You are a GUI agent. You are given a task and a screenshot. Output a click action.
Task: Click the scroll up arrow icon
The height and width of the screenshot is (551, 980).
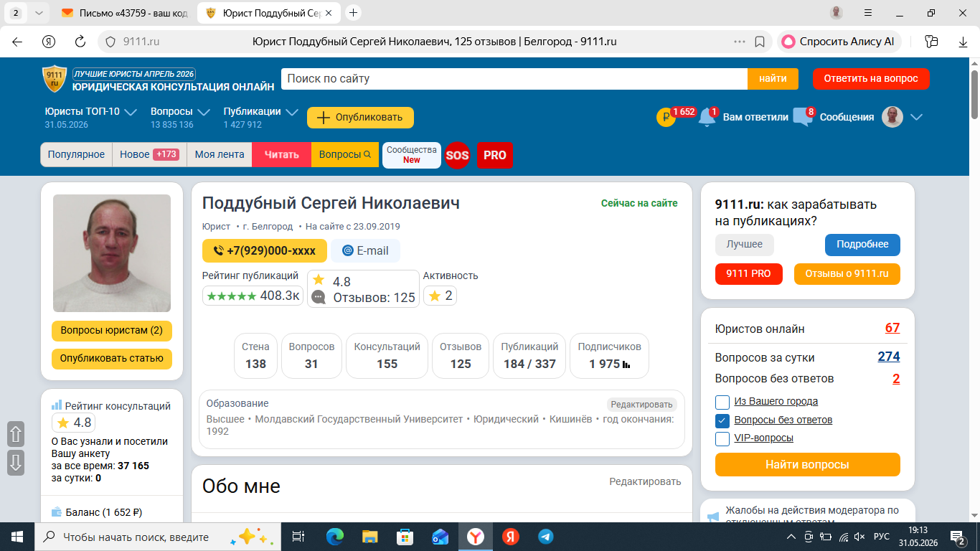[x=16, y=434]
